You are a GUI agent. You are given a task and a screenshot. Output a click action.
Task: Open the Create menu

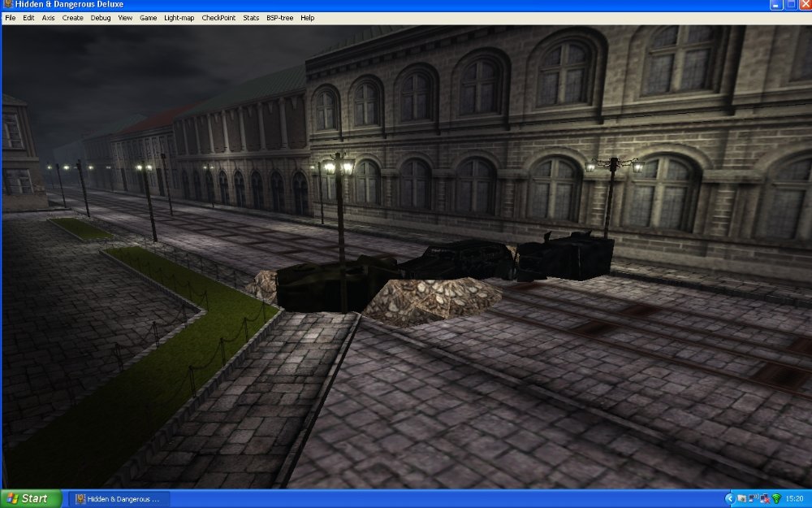coord(72,18)
